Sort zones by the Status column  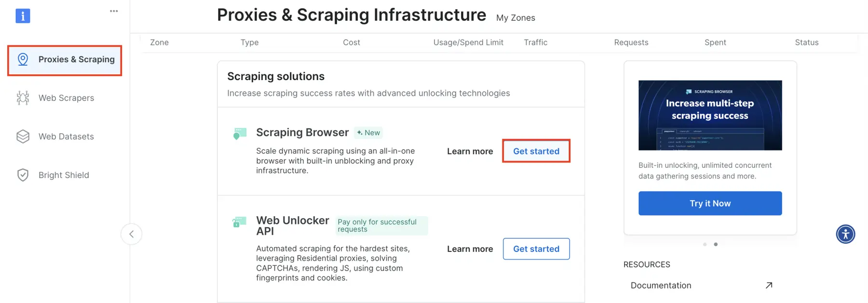point(806,42)
